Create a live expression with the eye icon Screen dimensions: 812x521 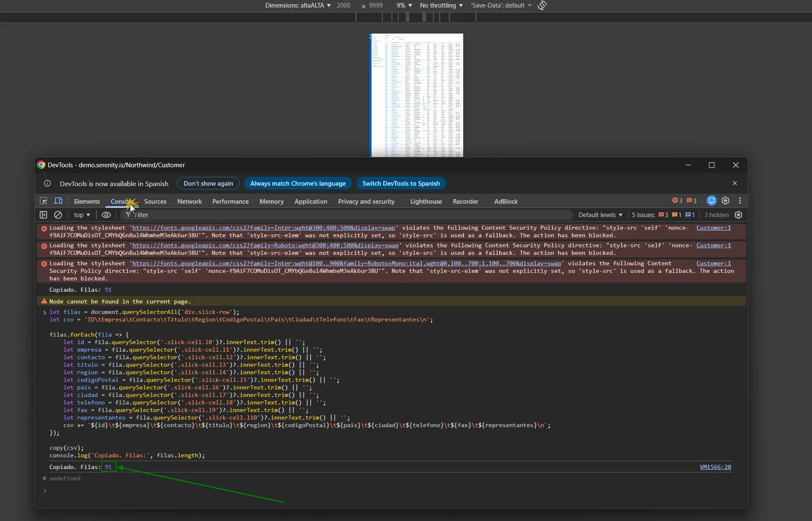pyautogui.click(x=106, y=215)
